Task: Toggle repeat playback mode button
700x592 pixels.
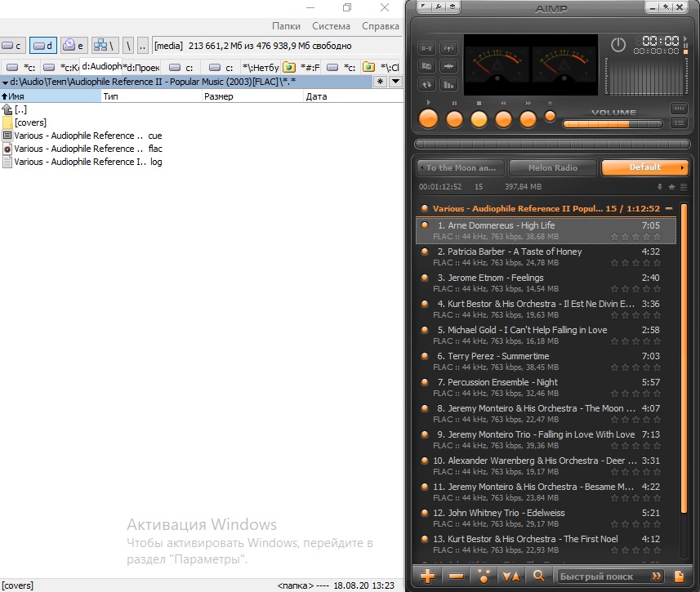Action: click(x=427, y=84)
